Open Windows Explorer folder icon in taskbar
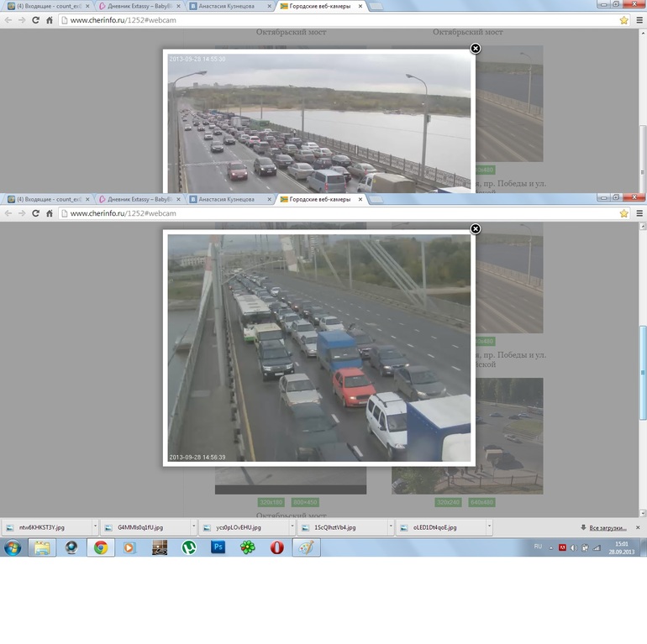 pyautogui.click(x=42, y=547)
